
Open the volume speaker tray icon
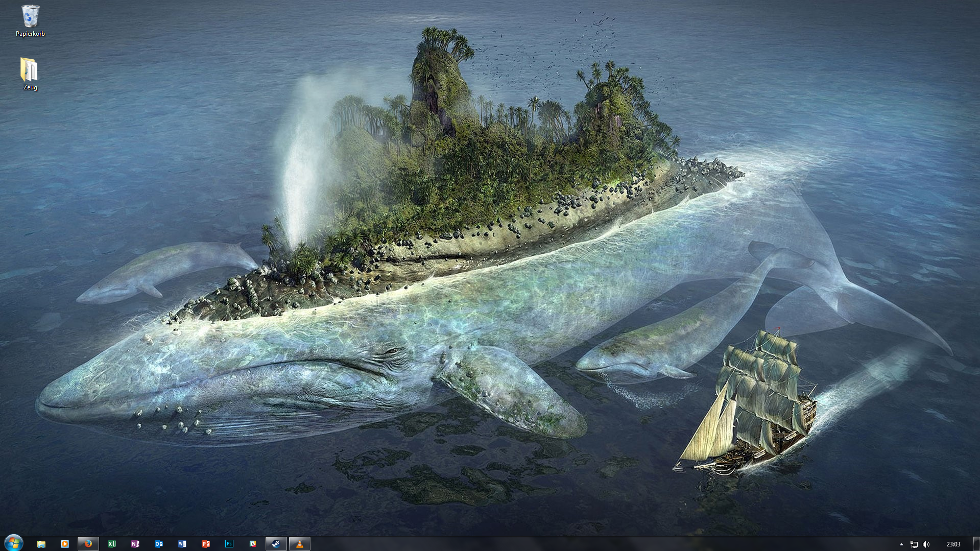(x=926, y=544)
